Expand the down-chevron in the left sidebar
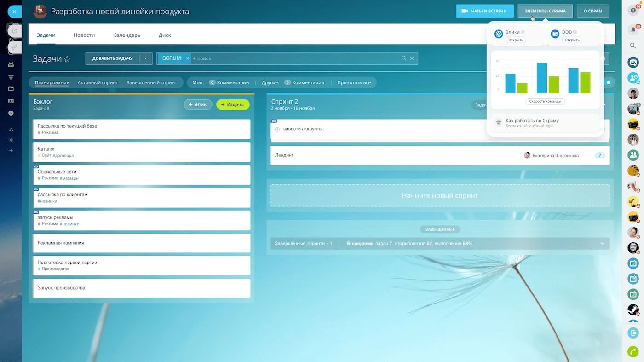The image size is (644, 362). (11, 113)
